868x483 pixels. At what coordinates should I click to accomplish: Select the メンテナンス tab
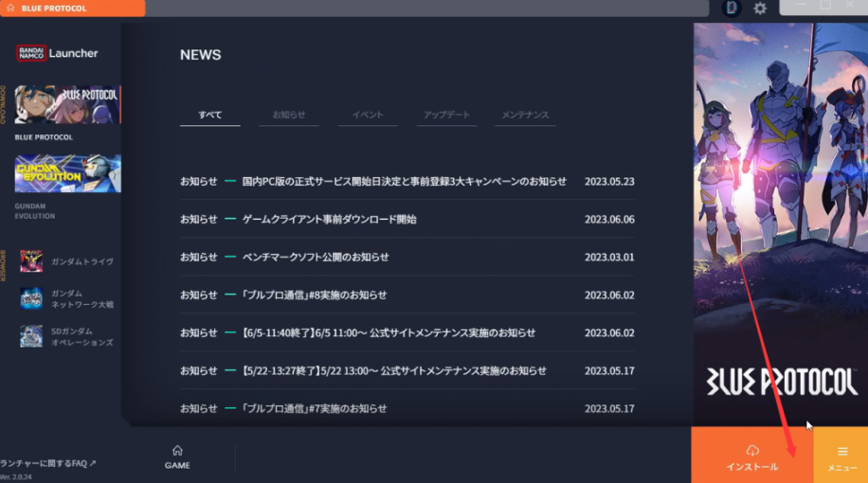[x=525, y=115]
